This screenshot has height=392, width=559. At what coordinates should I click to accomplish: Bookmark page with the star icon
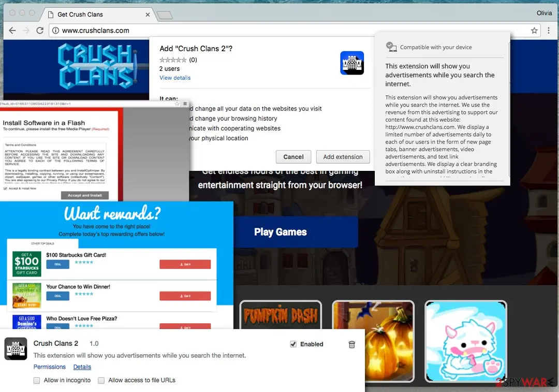click(534, 31)
